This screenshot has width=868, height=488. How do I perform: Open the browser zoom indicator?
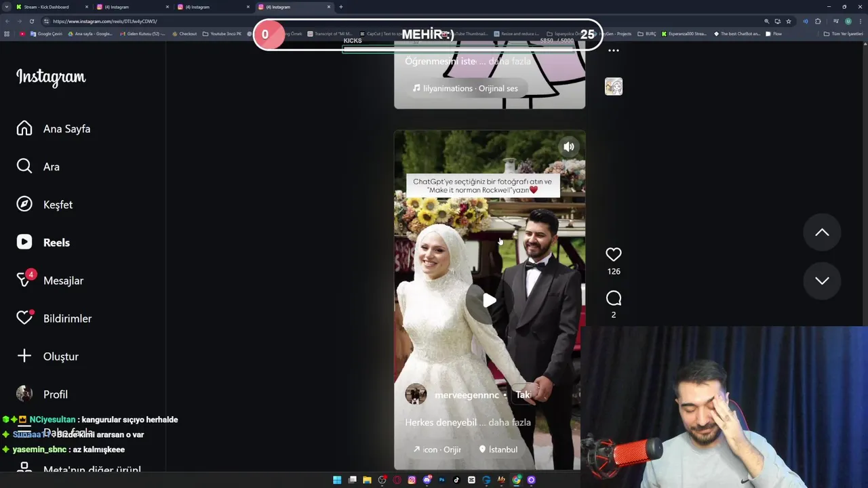click(767, 21)
